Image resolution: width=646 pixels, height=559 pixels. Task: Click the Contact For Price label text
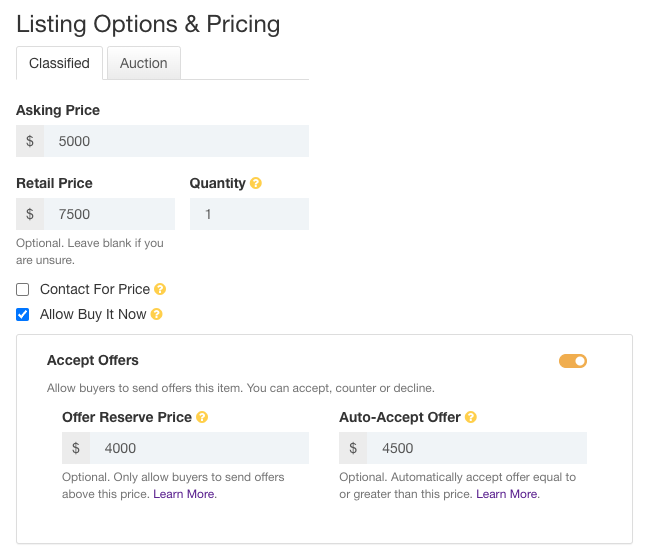click(x=95, y=289)
